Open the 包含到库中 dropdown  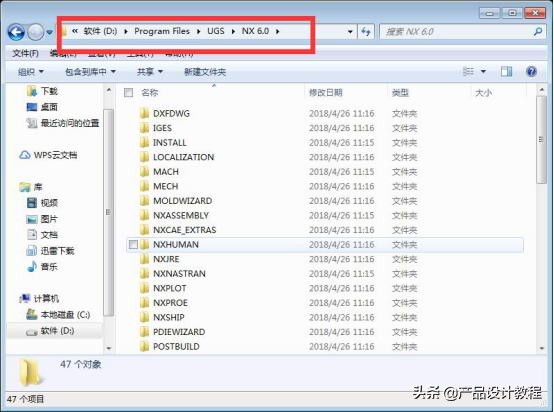pos(90,72)
